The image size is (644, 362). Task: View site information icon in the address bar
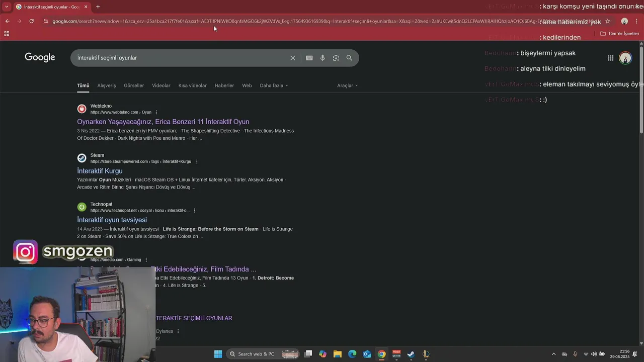click(46, 21)
